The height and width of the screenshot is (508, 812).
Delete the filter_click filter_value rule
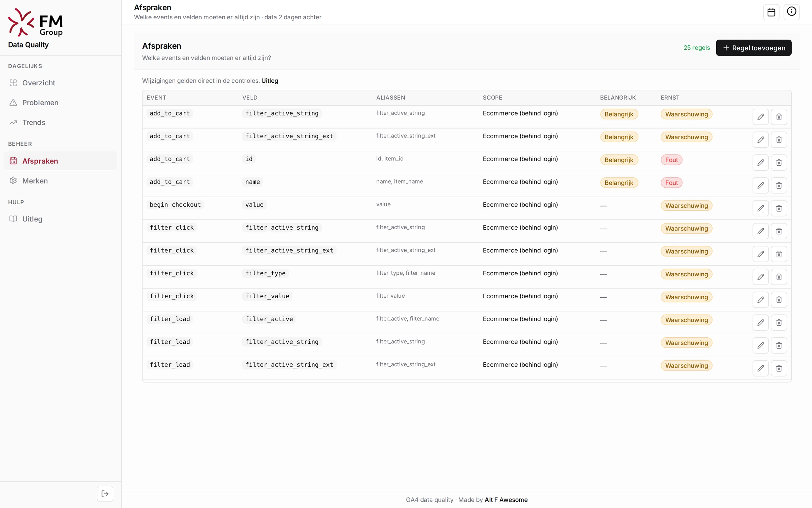point(779,300)
